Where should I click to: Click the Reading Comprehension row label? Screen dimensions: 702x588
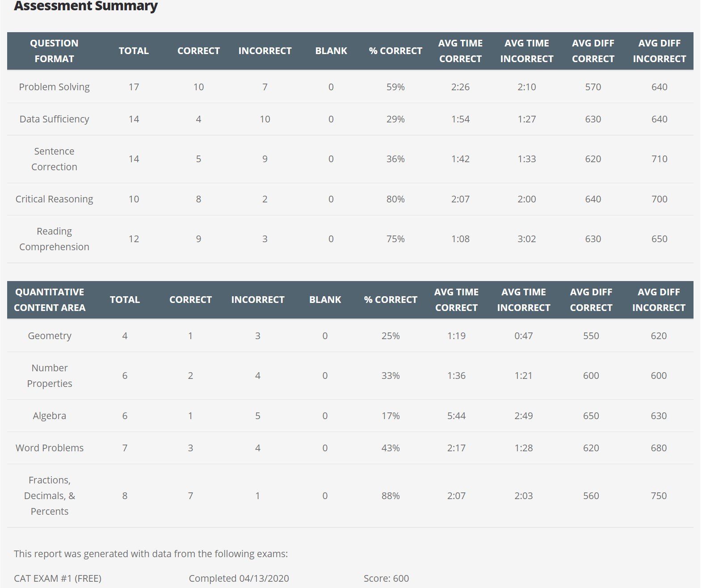[x=54, y=239]
